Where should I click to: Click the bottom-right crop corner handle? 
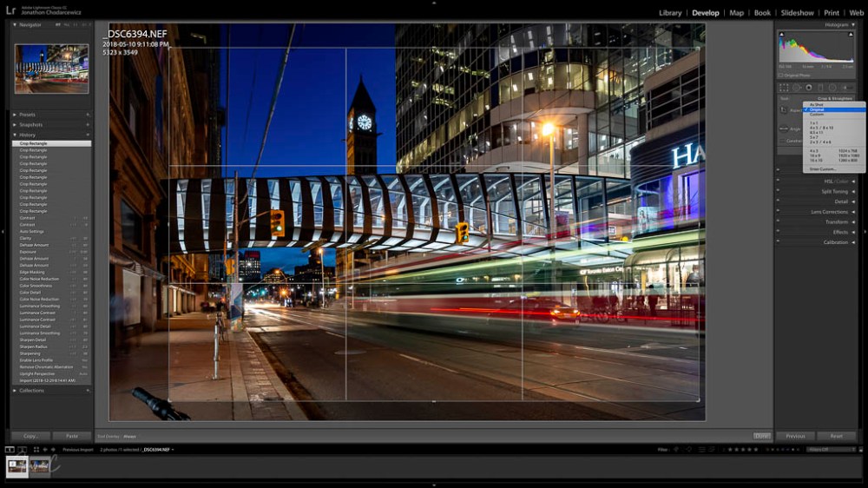[x=698, y=400]
